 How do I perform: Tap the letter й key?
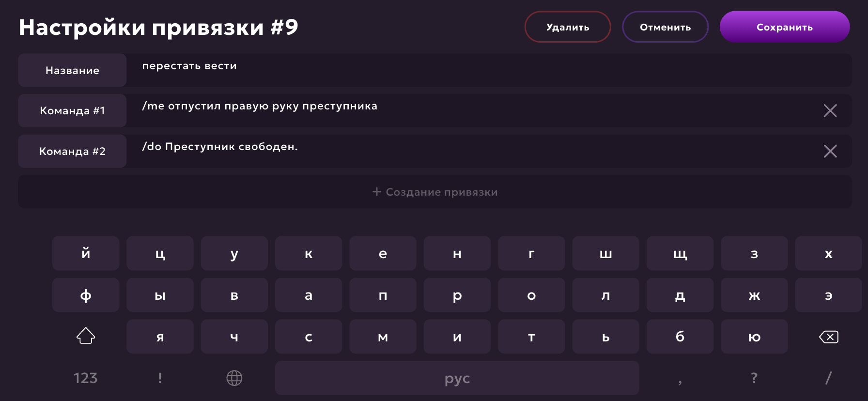(86, 253)
